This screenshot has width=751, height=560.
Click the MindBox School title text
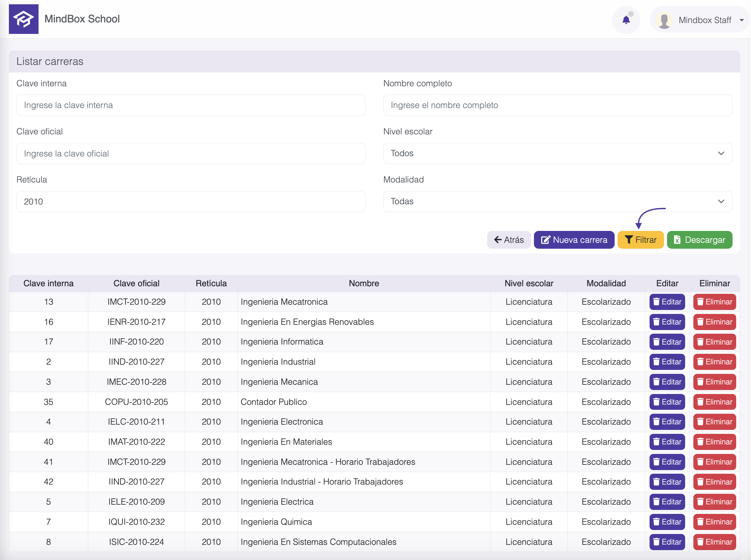[82, 19]
